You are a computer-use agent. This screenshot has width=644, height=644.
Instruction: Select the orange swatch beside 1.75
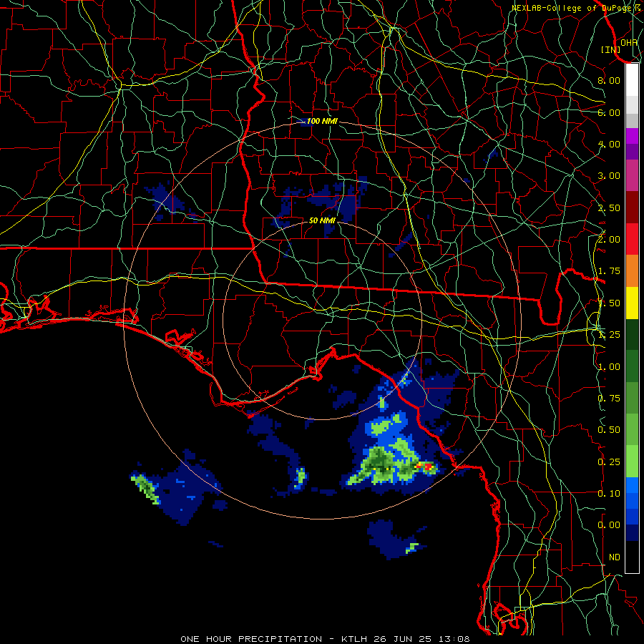(x=632, y=271)
